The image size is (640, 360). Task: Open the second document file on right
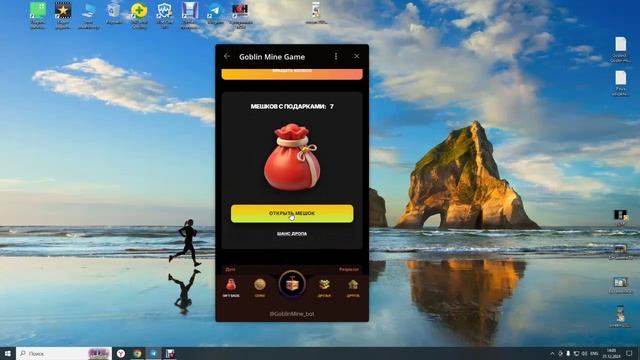point(620,83)
